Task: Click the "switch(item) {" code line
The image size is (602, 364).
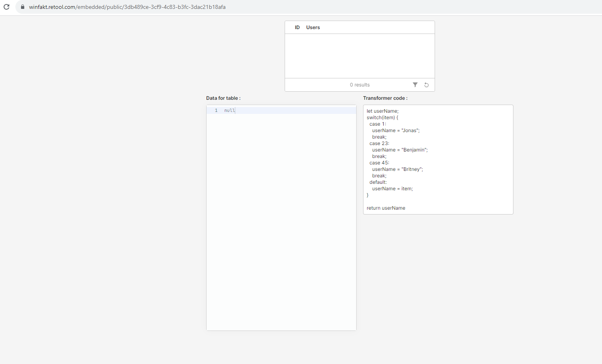Action: point(382,118)
